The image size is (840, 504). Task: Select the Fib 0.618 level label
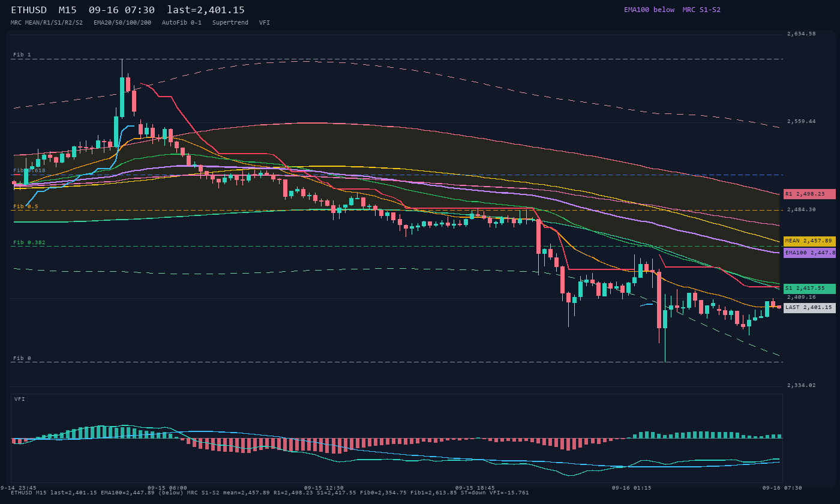point(29,170)
